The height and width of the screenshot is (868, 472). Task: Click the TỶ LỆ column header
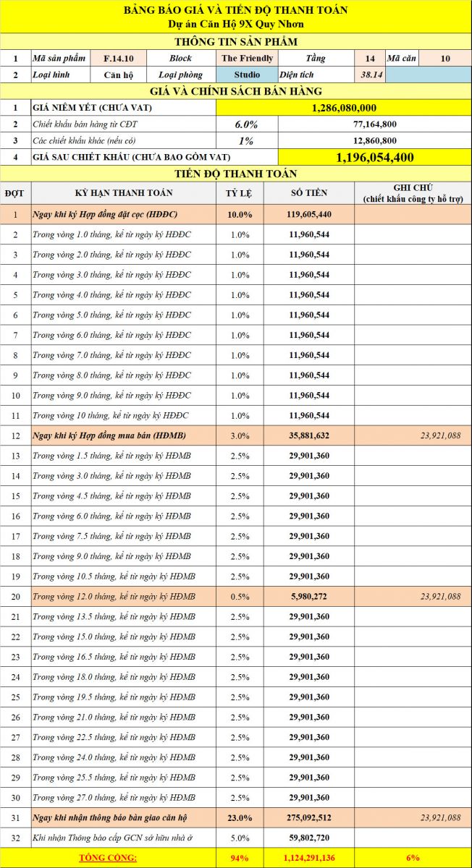tap(240, 192)
